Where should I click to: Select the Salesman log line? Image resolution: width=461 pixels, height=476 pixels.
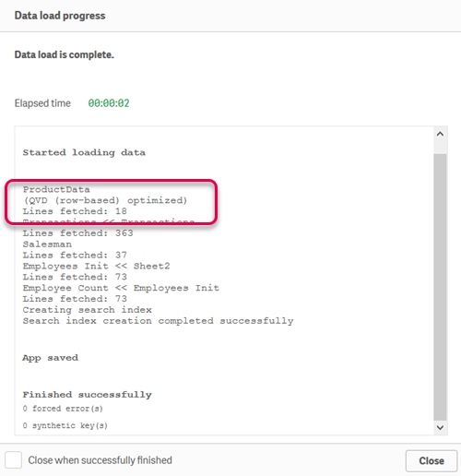[x=47, y=244]
